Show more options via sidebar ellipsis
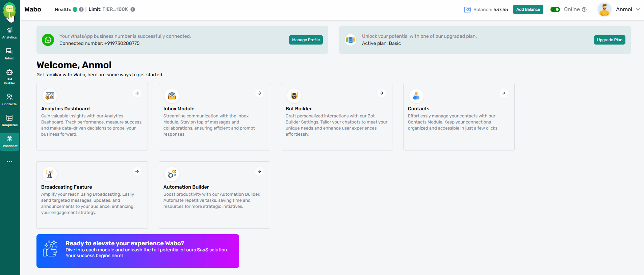Image resolution: width=644 pixels, height=275 pixels. 9,162
